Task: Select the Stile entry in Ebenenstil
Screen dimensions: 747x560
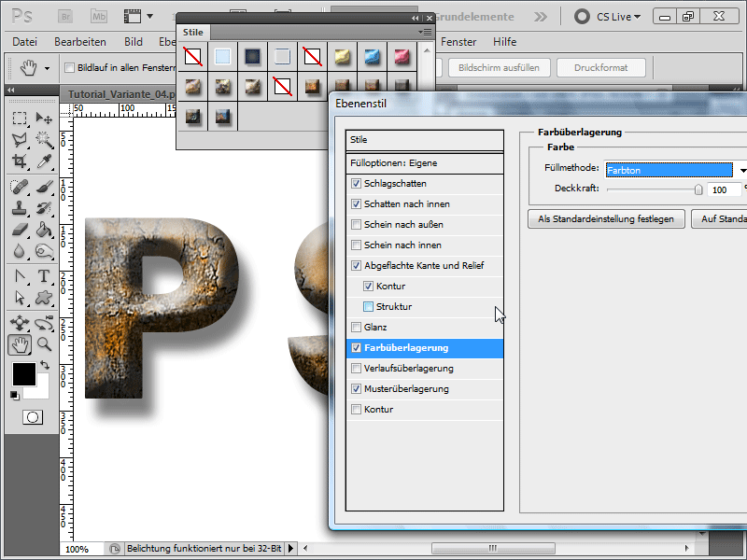Action: pyautogui.click(x=425, y=140)
